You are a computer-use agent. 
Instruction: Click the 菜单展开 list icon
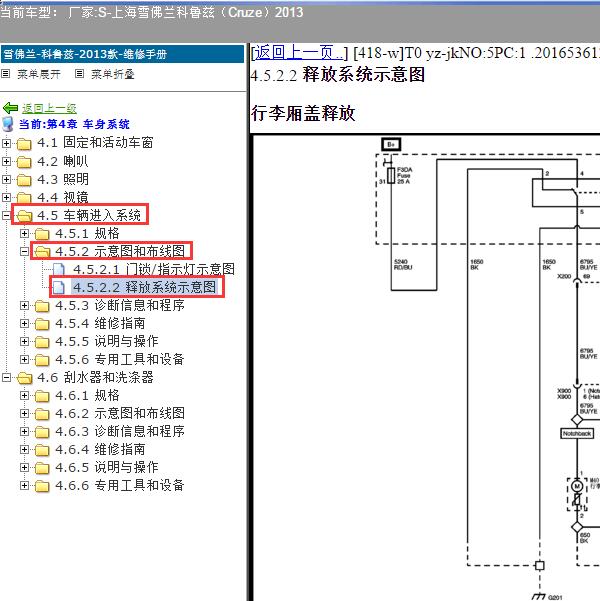click(x=6, y=74)
